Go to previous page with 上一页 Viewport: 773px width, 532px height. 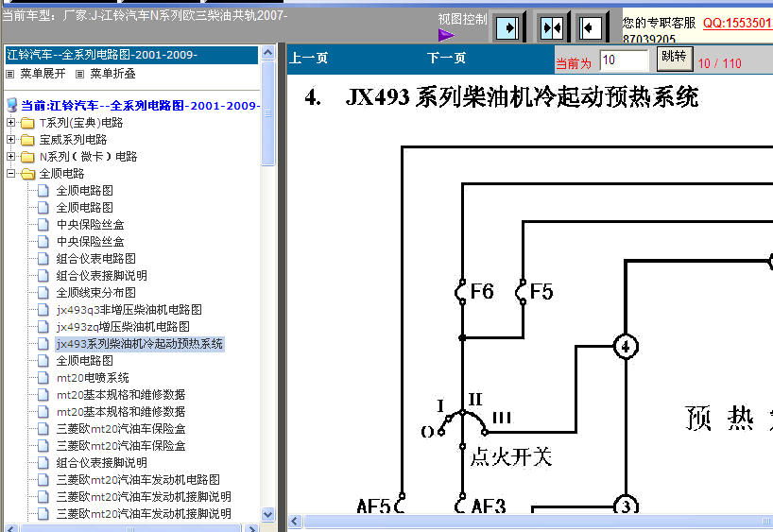click(309, 59)
